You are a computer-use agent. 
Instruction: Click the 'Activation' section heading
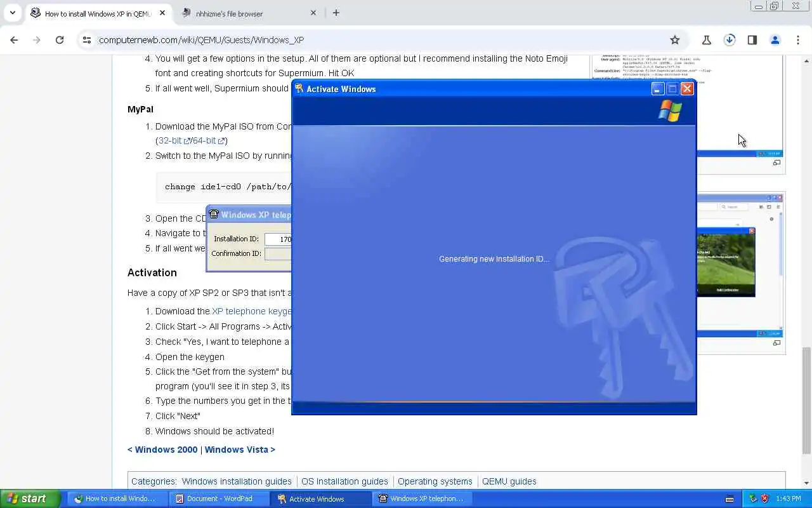click(x=152, y=272)
